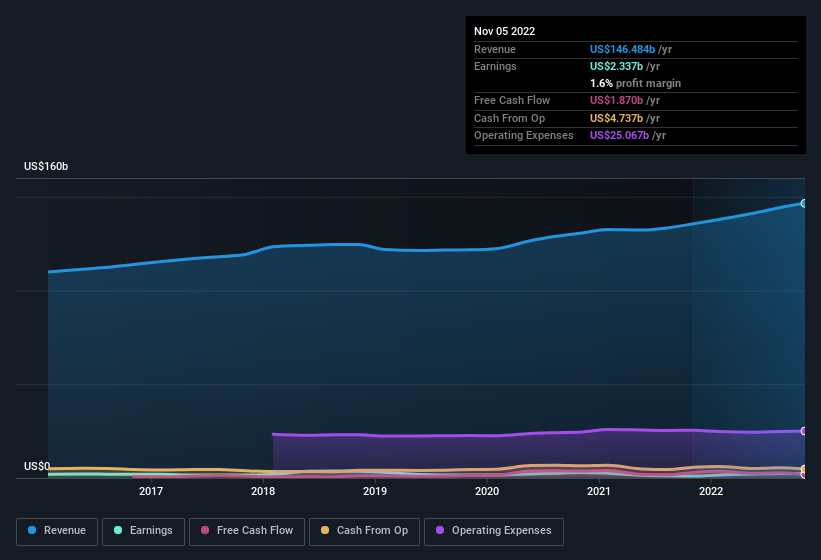The width and height of the screenshot is (821, 560).
Task: Click the Revenue label in tooltip
Action: 495,49
